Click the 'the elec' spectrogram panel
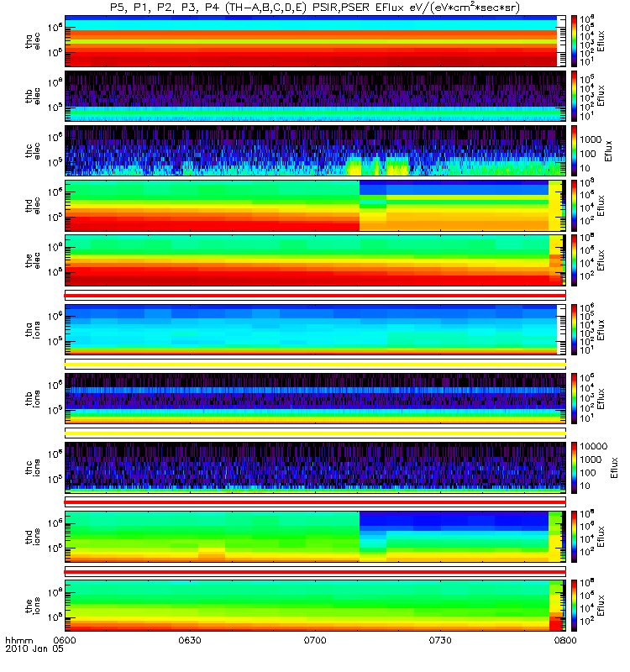Image resolution: width=630 pixels, height=672 pixels. pos(315,260)
